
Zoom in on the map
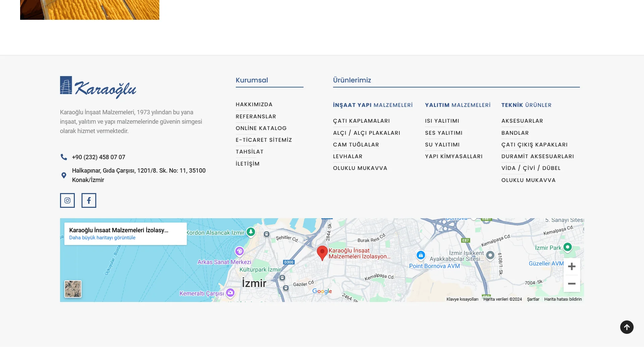tap(572, 266)
